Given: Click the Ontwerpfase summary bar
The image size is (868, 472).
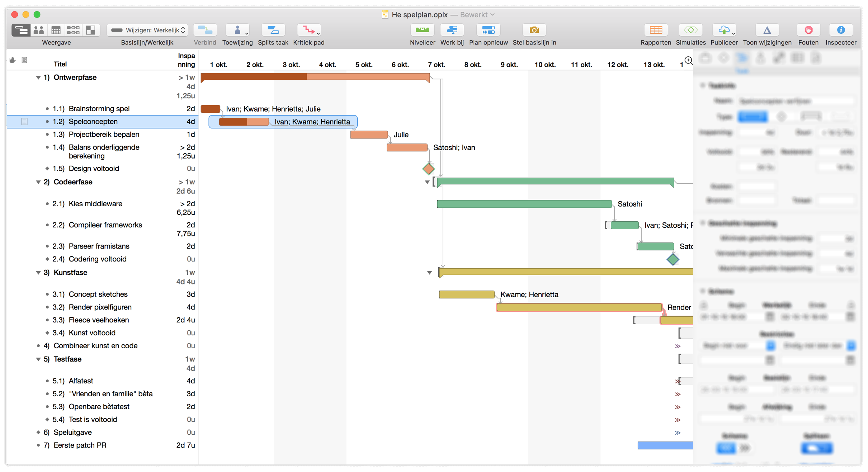Looking at the screenshot, I should (315, 77).
